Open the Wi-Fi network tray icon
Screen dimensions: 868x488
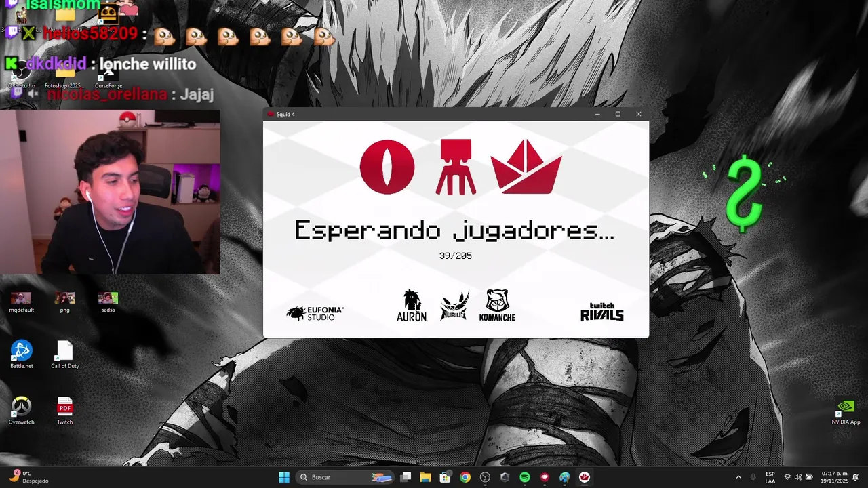pyautogui.click(x=787, y=477)
